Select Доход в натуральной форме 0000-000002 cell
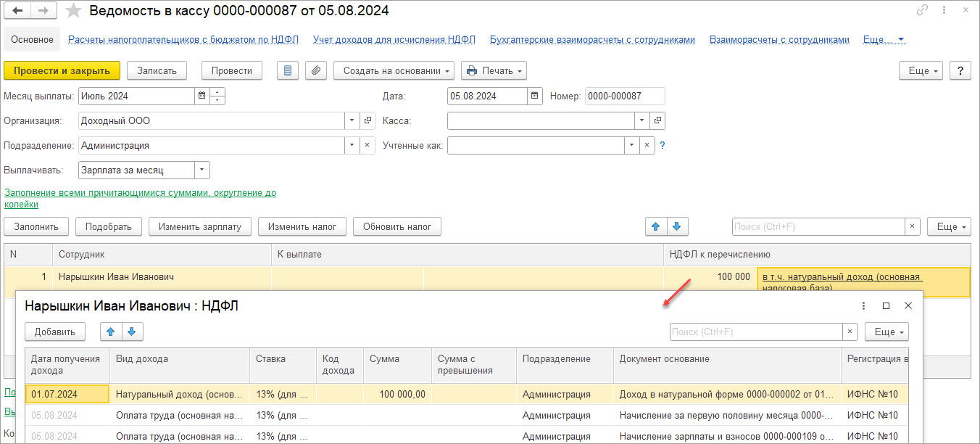 pos(727,394)
